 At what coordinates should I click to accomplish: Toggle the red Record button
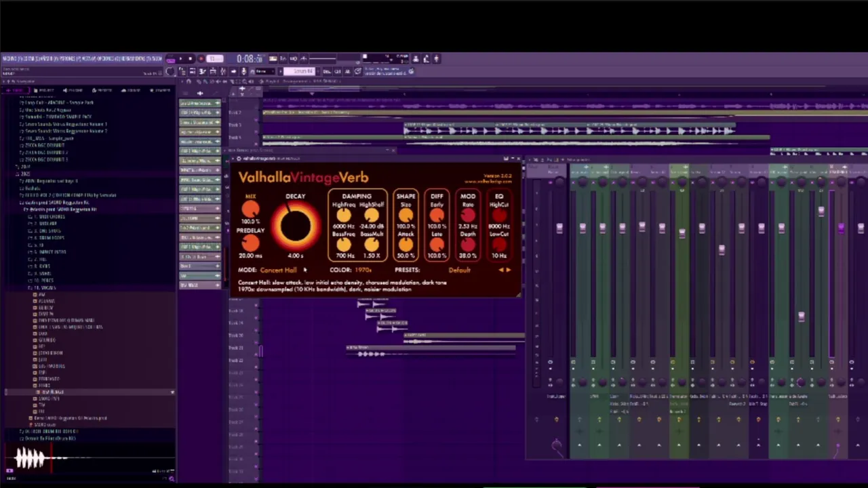pyautogui.click(x=201, y=59)
